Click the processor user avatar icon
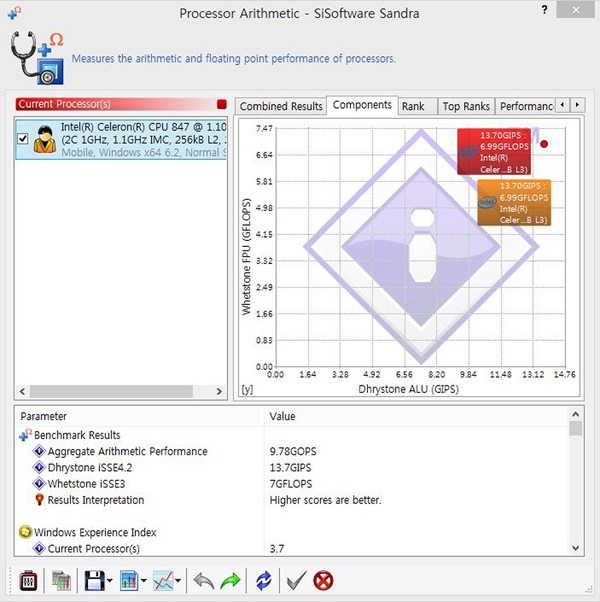 (45, 139)
